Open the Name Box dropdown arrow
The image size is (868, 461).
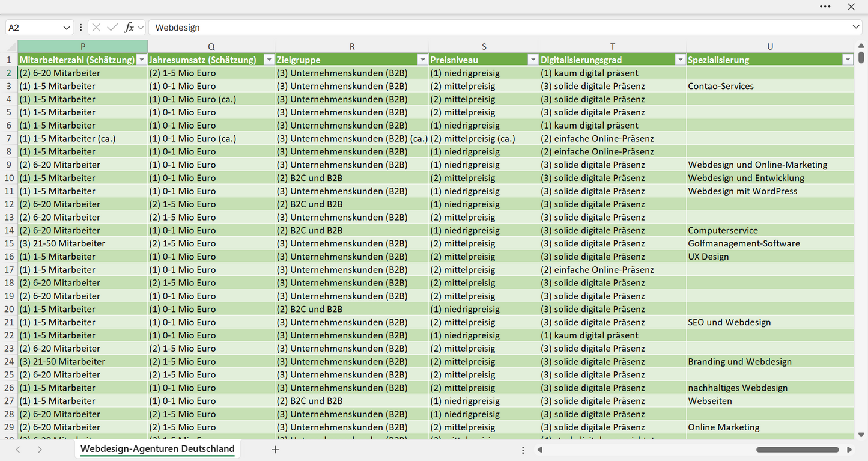point(66,28)
